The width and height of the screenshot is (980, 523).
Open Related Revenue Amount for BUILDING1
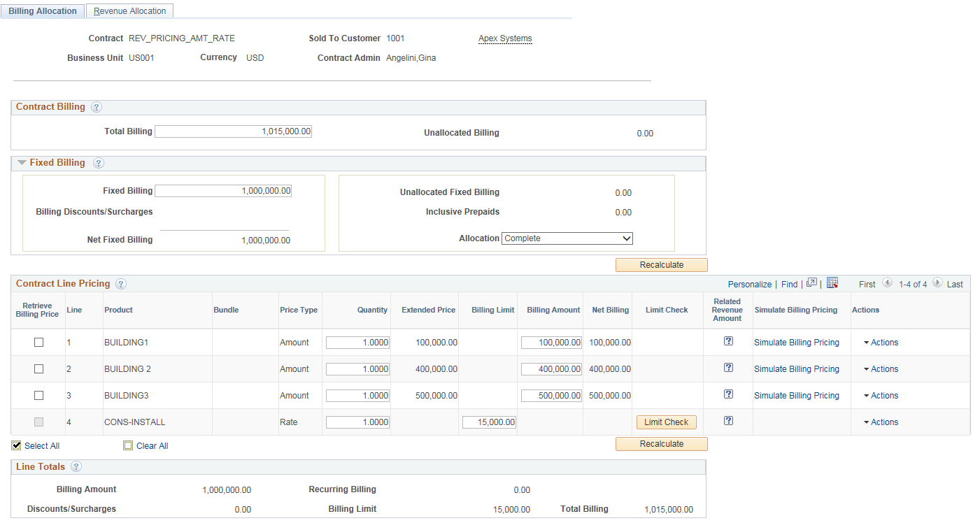click(x=728, y=341)
